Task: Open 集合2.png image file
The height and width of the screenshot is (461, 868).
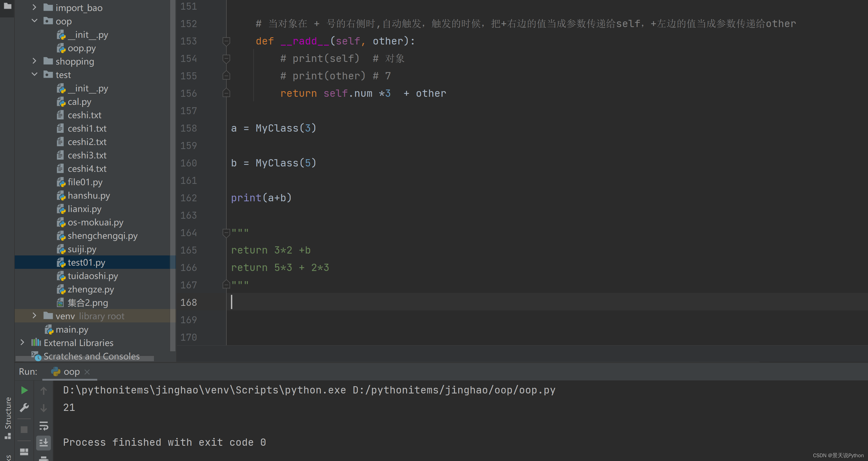Action: tap(82, 303)
